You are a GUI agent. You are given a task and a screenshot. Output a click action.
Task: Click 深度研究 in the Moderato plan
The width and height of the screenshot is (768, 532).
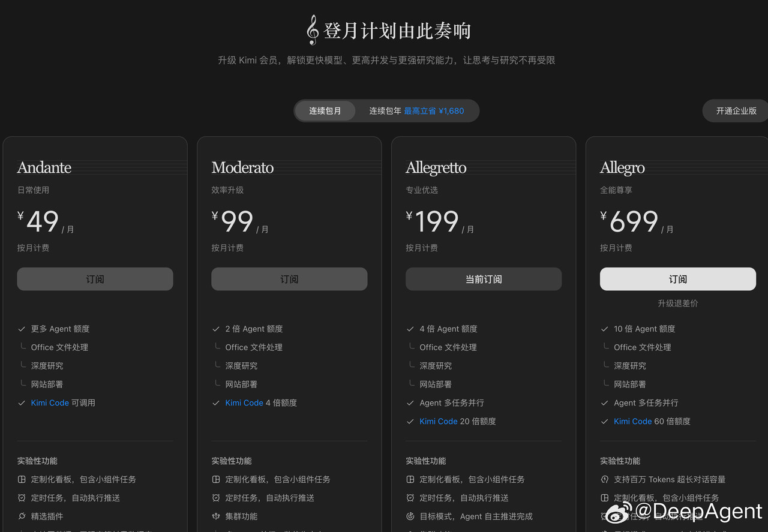click(242, 366)
